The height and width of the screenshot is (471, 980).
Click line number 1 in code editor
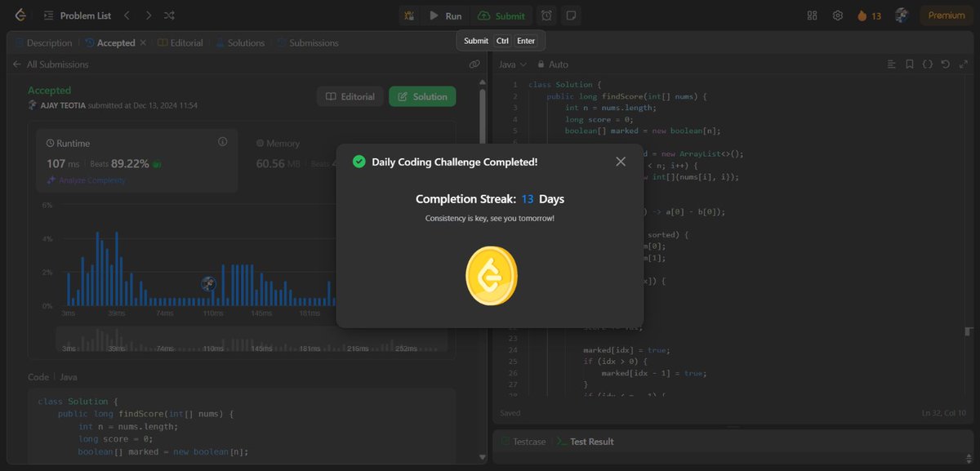pos(514,85)
